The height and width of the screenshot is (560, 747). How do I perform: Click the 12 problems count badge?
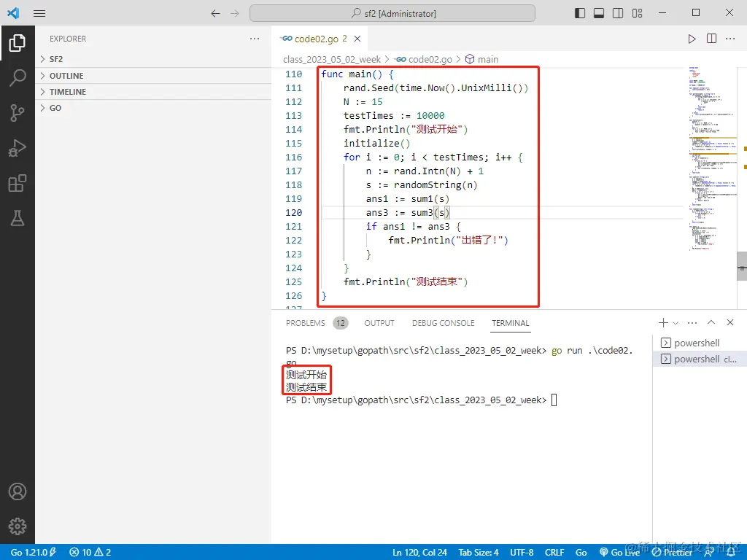(341, 323)
